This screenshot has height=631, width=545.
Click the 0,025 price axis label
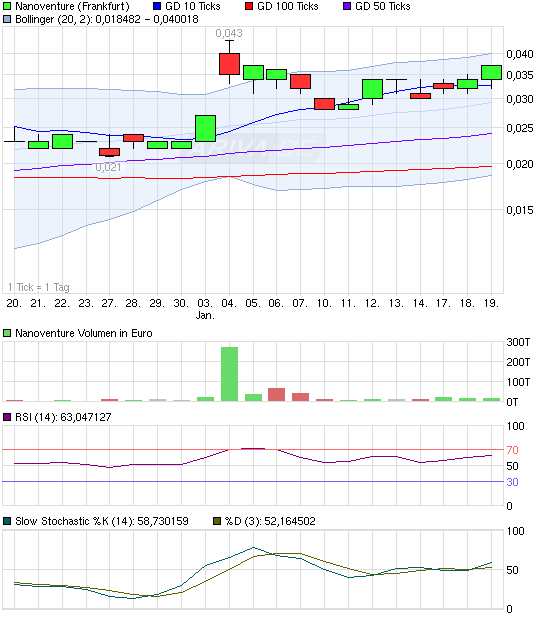pos(520,128)
